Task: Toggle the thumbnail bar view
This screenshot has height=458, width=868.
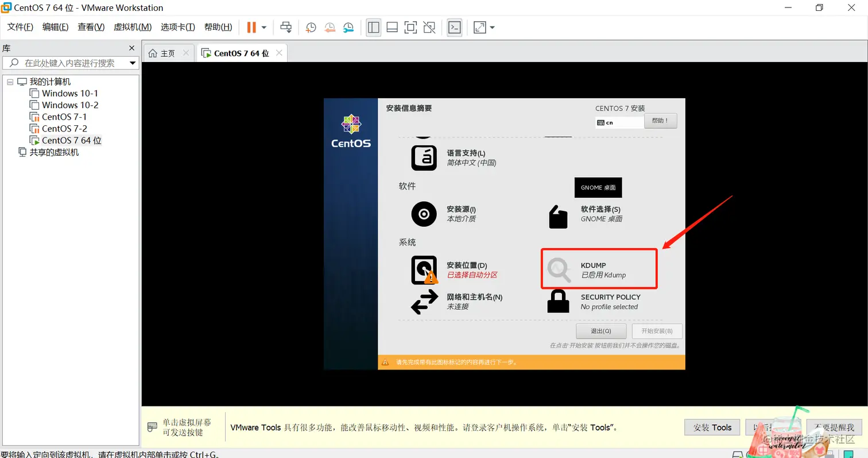Action: click(392, 27)
